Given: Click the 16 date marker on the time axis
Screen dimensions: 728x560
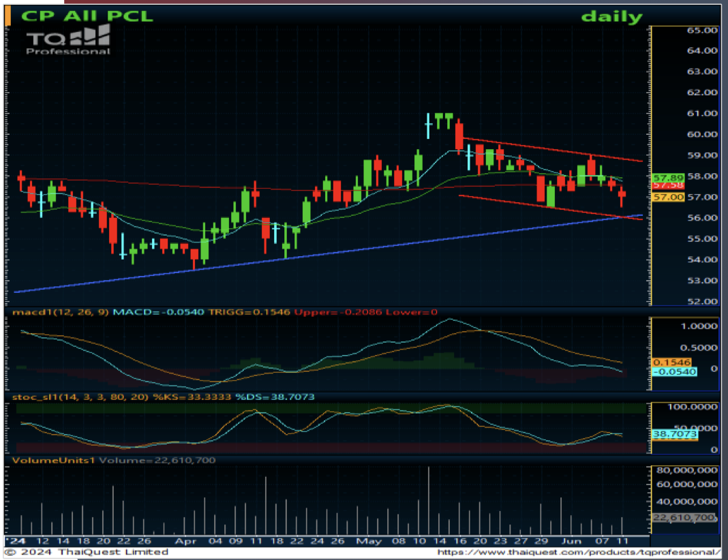Looking at the screenshot, I should point(459,541).
